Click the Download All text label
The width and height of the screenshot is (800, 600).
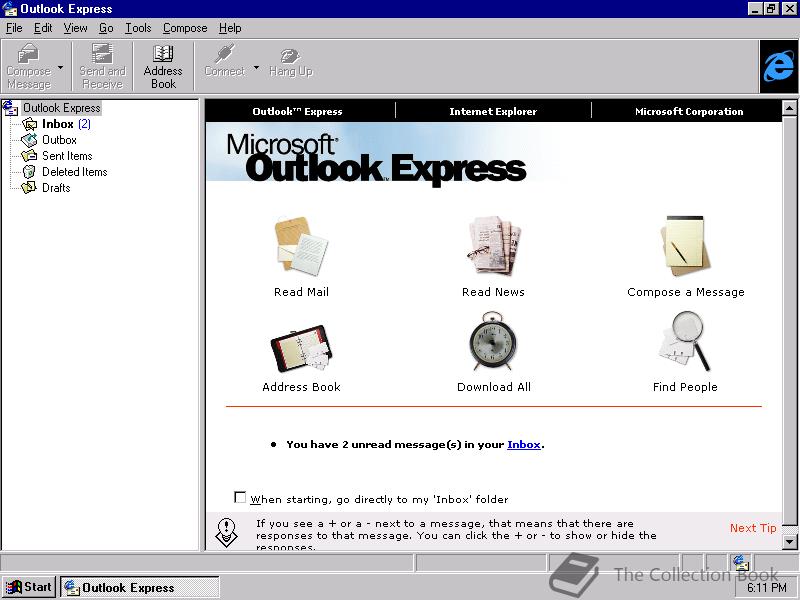click(x=494, y=387)
